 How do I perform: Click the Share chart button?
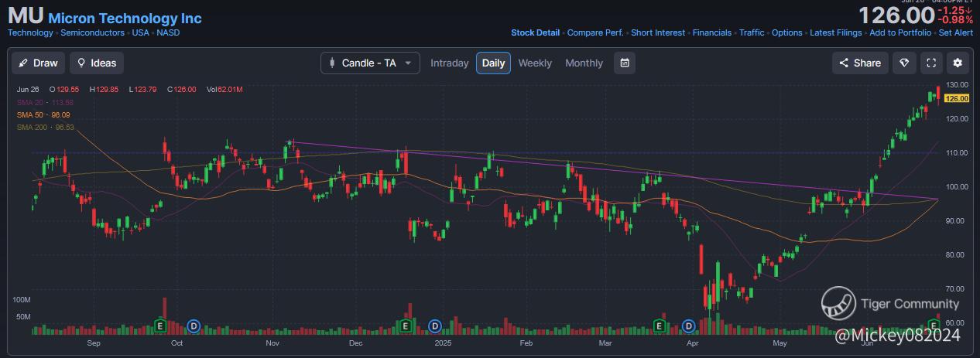click(860, 63)
